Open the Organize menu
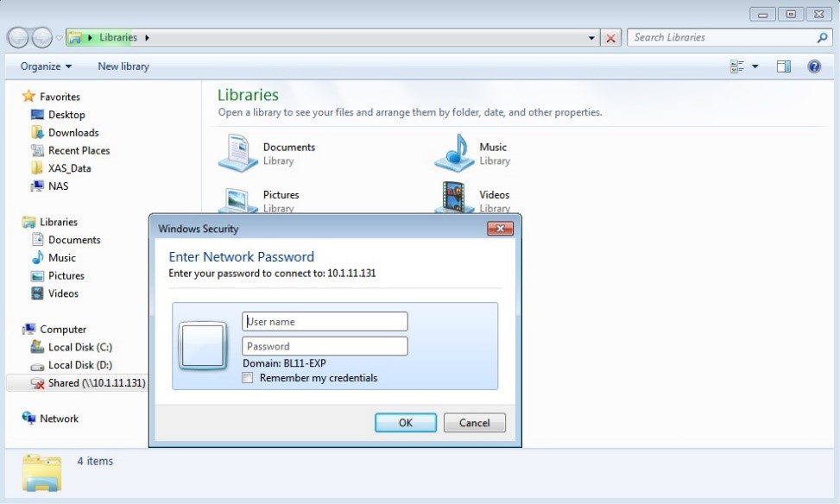Screen dimensions: 840x504 click(46, 66)
